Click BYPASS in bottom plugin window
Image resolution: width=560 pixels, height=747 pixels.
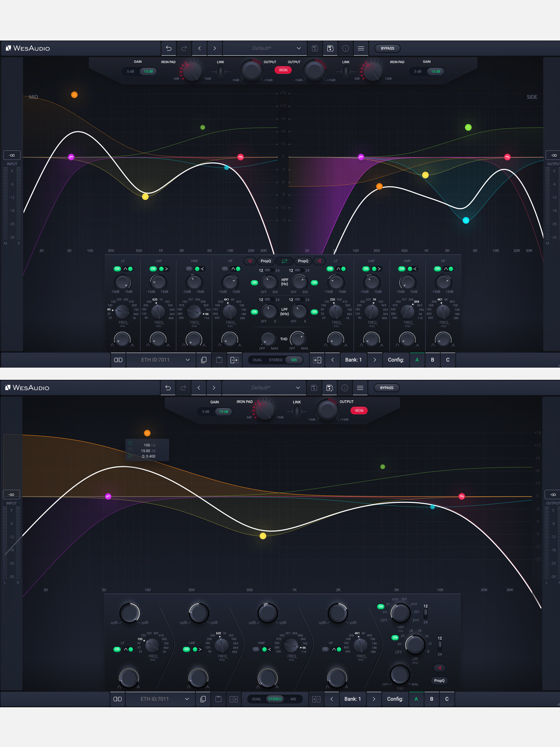pos(387,388)
